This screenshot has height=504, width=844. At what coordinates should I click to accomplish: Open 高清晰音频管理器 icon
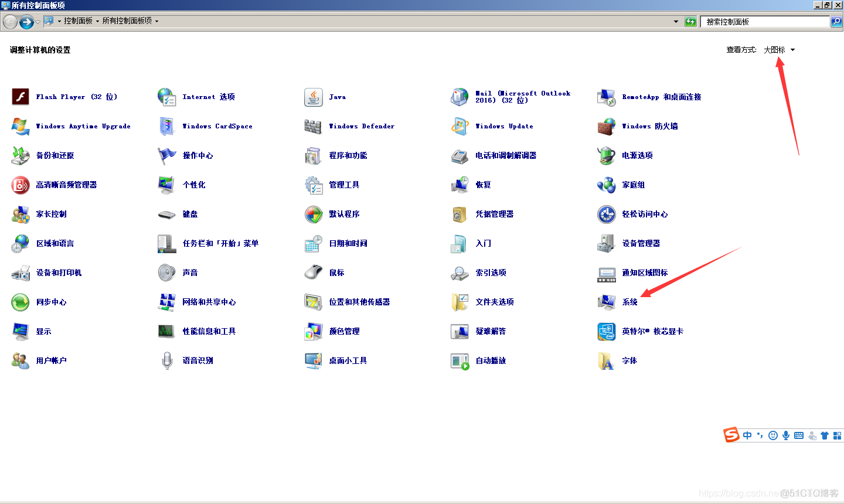click(21, 185)
